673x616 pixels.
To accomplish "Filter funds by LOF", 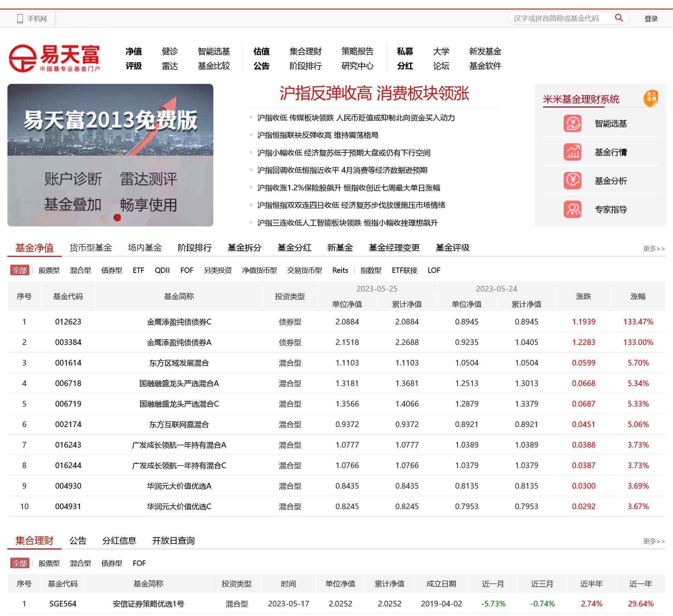I will click(x=434, y=270).
